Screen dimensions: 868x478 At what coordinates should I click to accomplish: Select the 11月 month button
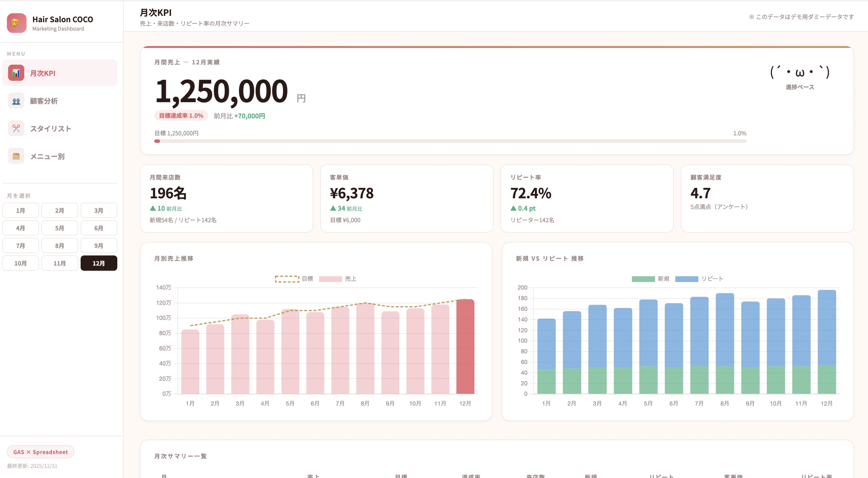pyautogui.click(x=60, y=263)
